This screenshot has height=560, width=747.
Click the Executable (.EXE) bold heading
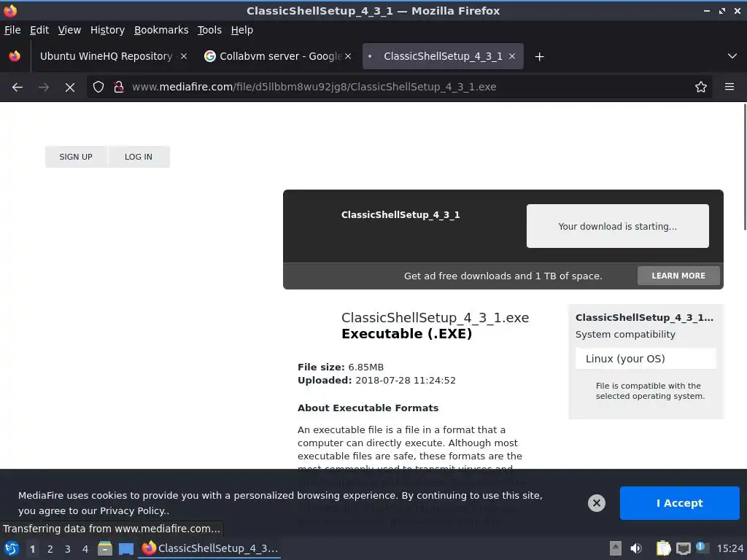(x=406, y=334)
